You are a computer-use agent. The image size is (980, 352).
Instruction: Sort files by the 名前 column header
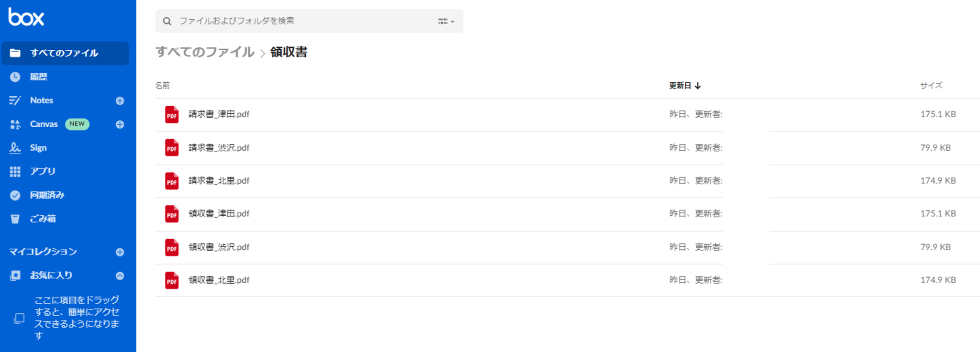pos(160,85)
